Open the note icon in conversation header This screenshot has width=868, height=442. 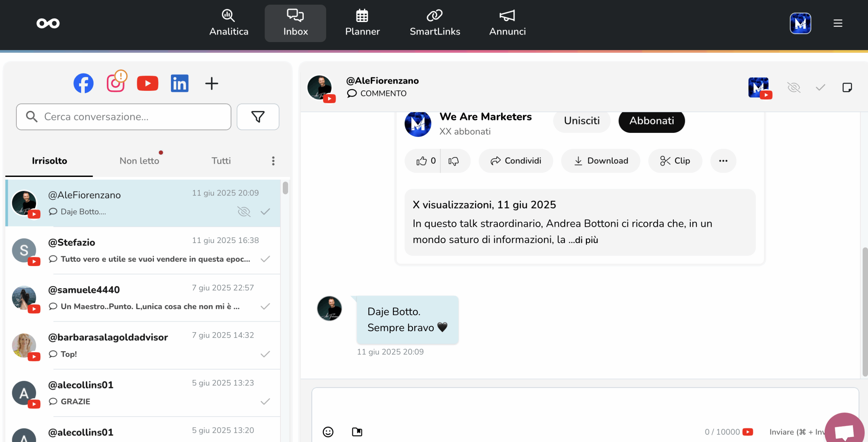[847, 87]
